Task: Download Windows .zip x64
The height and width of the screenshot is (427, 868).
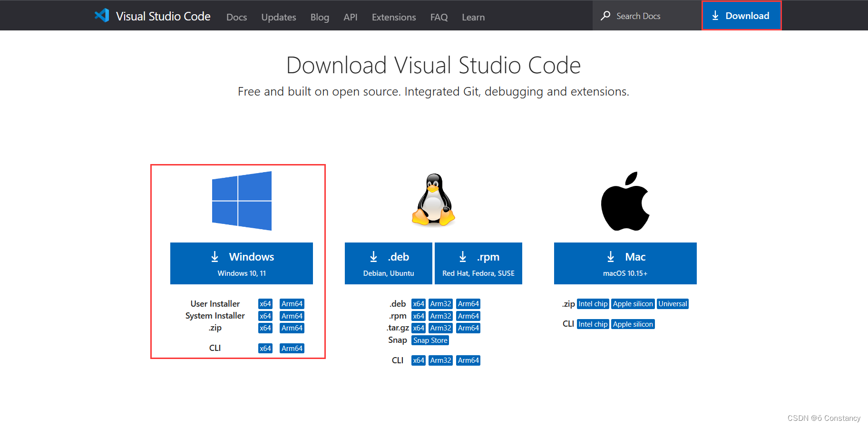Action: point(265,328)
